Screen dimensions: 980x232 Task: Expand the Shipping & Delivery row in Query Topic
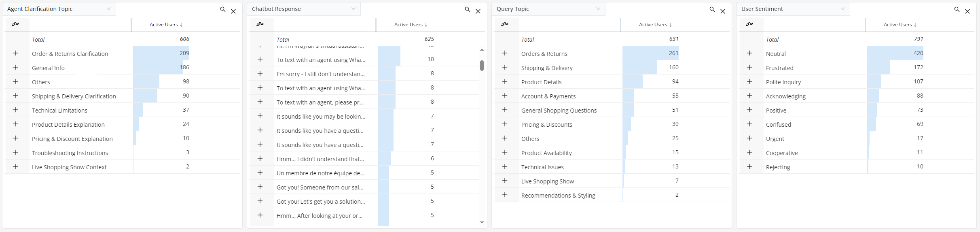click(x=505, y=68)
